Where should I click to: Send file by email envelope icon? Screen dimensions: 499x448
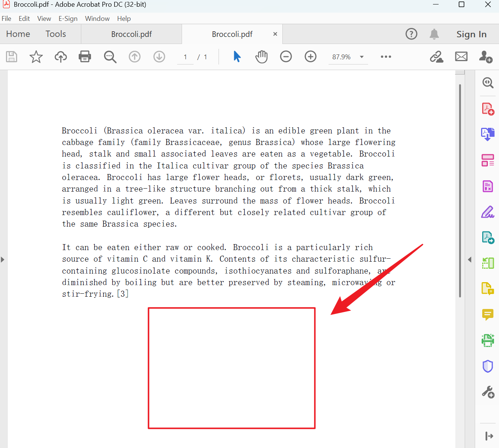461,57
